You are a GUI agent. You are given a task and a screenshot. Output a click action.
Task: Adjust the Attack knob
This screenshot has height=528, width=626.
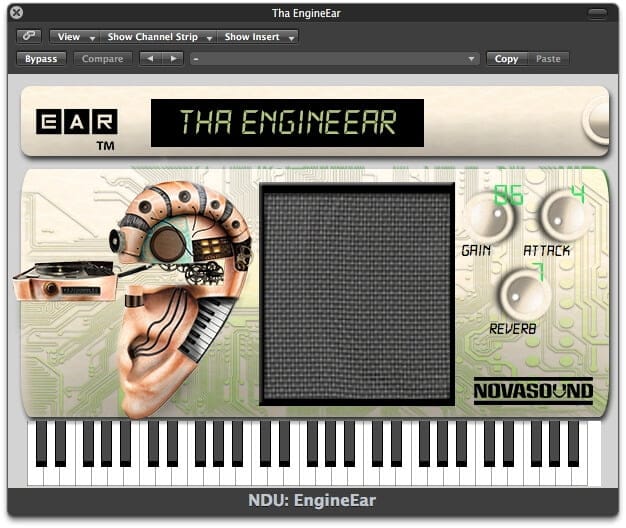563,216
